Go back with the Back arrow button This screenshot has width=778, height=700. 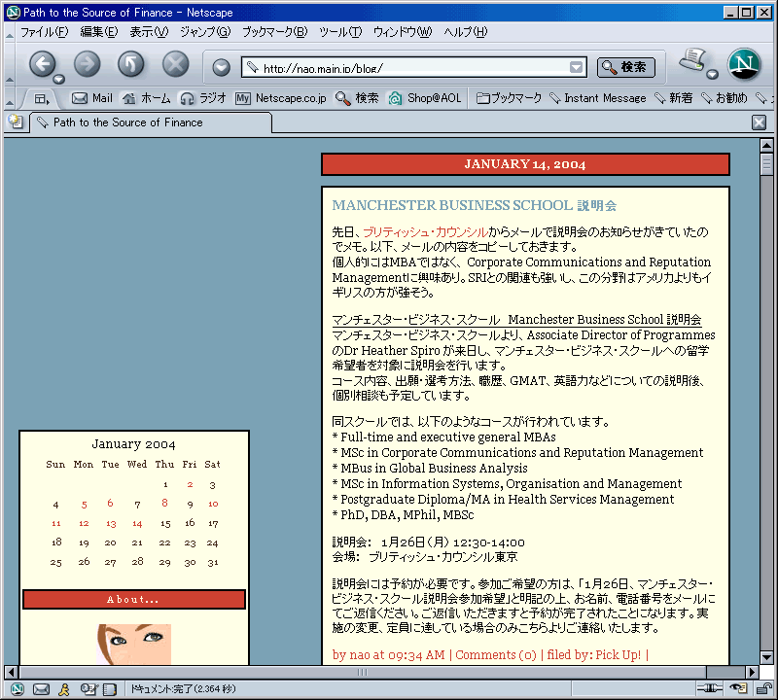pos(42,64)
